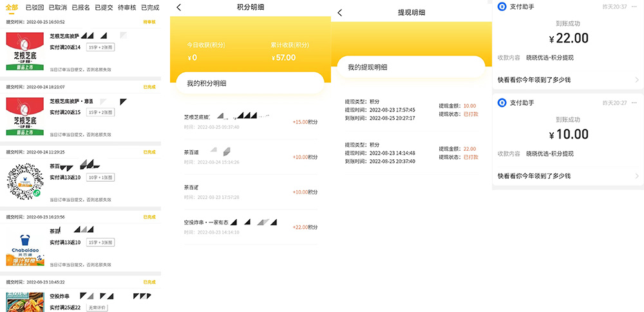
Task: Expand 快看看你今年领到了多少钱 under the ¥22.00 notification
Action: coord(568,80)
